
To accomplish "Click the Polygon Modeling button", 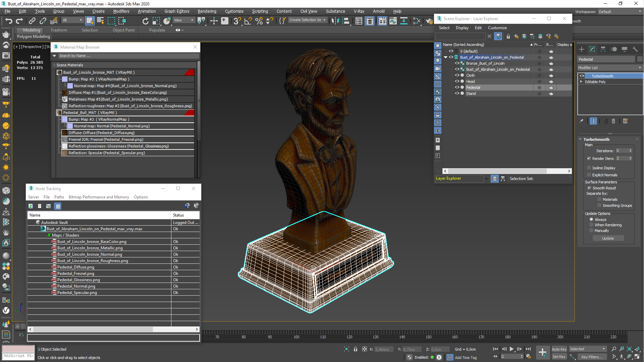I will click(x=34, y=37).
